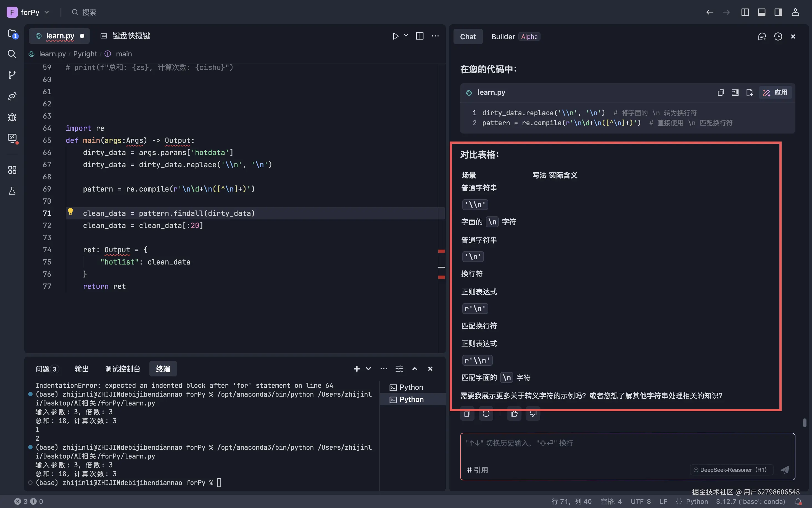
Task: Apply the suggested code with 应用 button
Action: pos(776,93)
